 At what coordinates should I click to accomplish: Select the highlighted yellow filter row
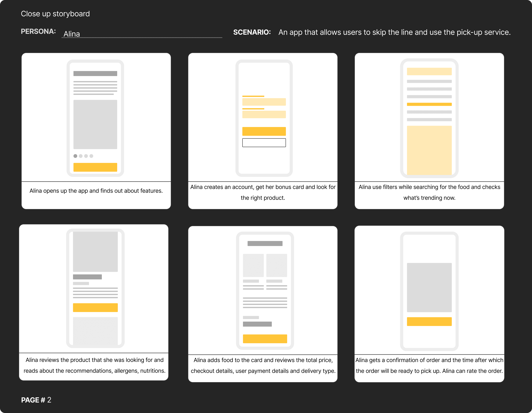click(x=429, y=104)
